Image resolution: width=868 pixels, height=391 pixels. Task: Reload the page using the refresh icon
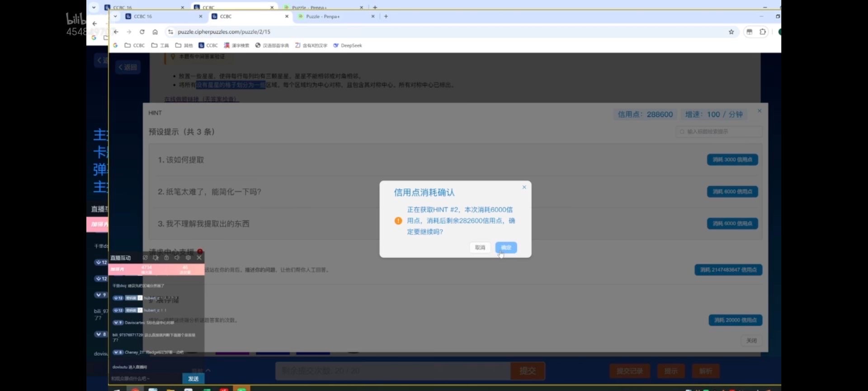pos(142,32)
